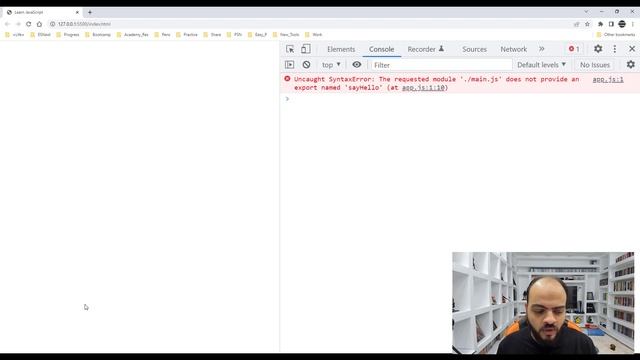Click the address bar showing 127.0.0.1
The image size is (640, 360).
[x=84, y=24]
